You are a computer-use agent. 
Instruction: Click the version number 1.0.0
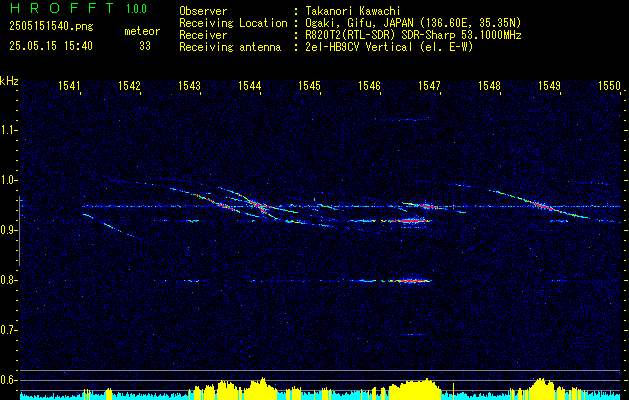click(x=136, y=9)
